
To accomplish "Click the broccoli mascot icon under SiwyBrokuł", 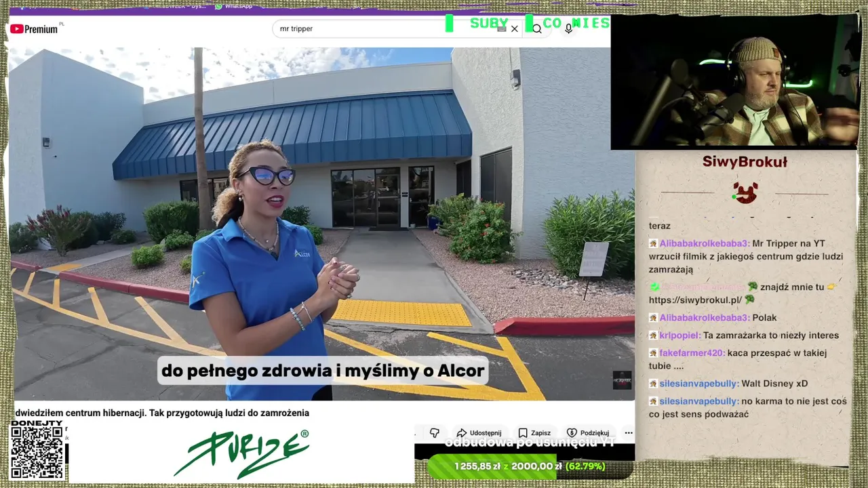I will (x=745, y=192).
